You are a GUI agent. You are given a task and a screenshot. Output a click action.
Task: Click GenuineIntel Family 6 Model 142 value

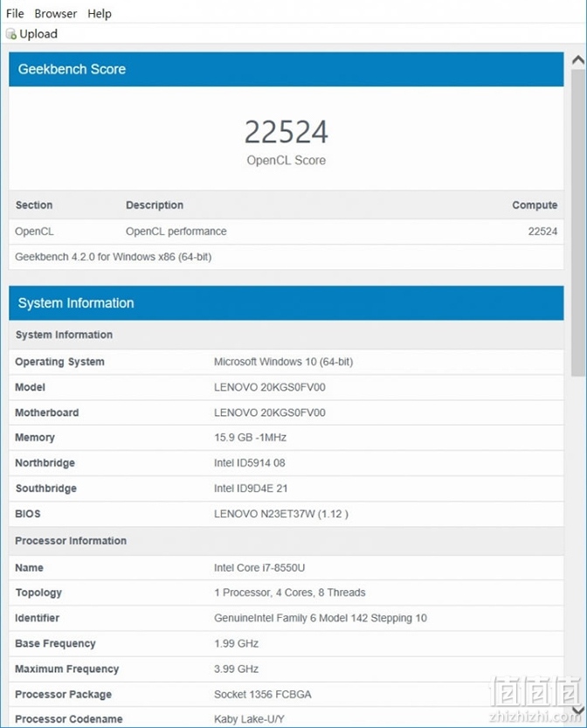pyautogui.click(x=321, y=619)
